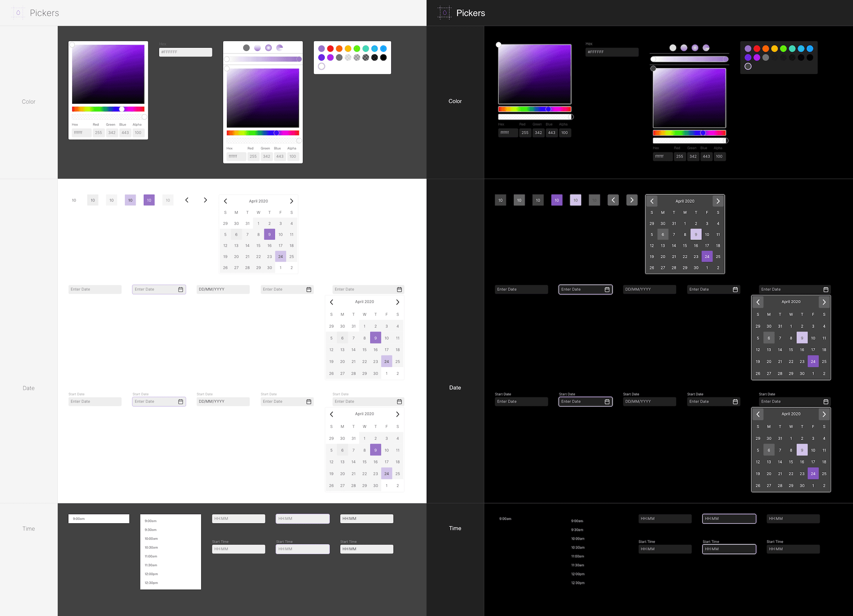Go to previous month in dark top calendar

point(652,201)
